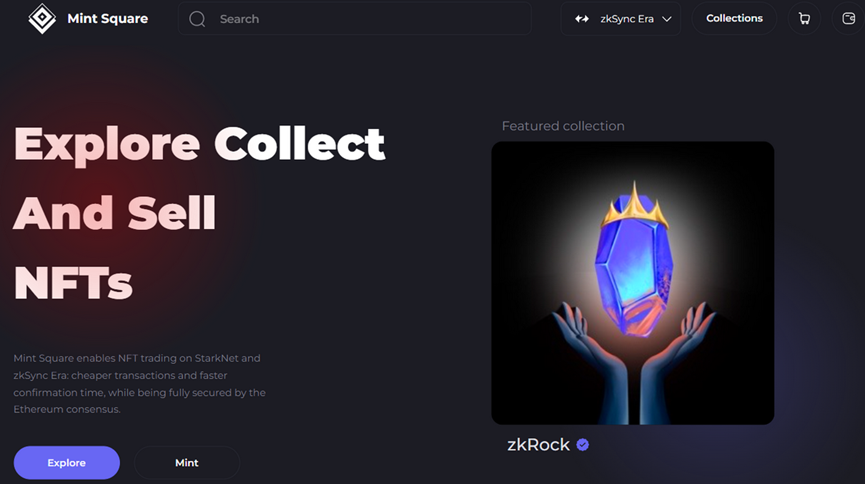The width and height of the screenshot is (865, 484).
Task: Open the zkSync Era network selector
Action: coord(621,19)
